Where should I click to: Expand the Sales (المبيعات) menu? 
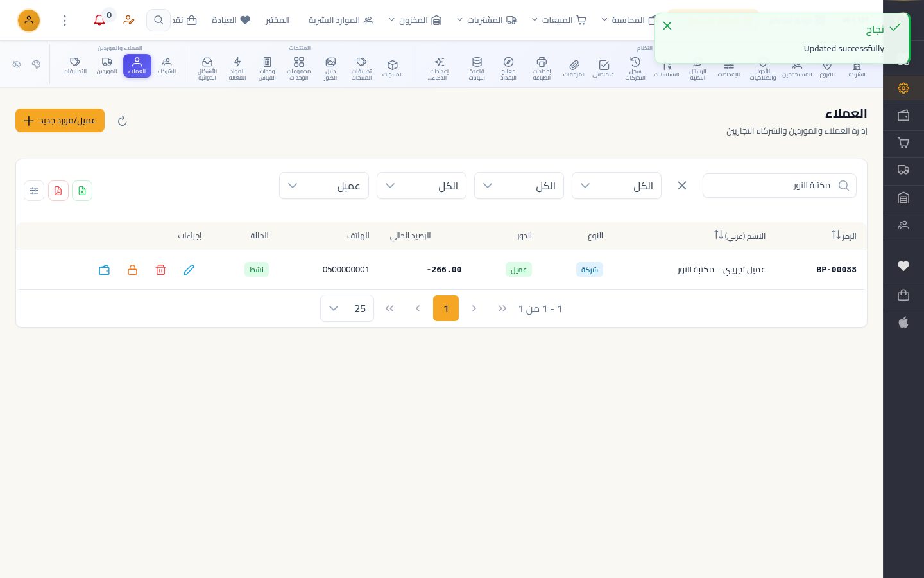coord(559,21)
